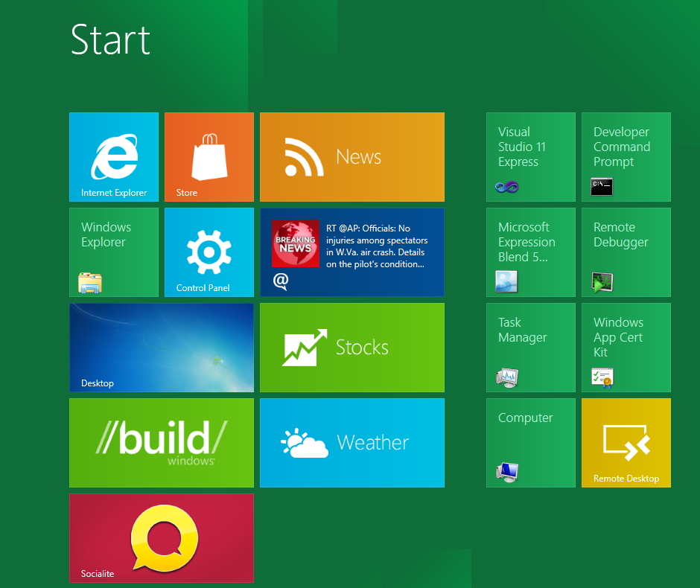700x588 pixels.
Task: Click the Expression Blend 'B' icon
Action: 506,282
